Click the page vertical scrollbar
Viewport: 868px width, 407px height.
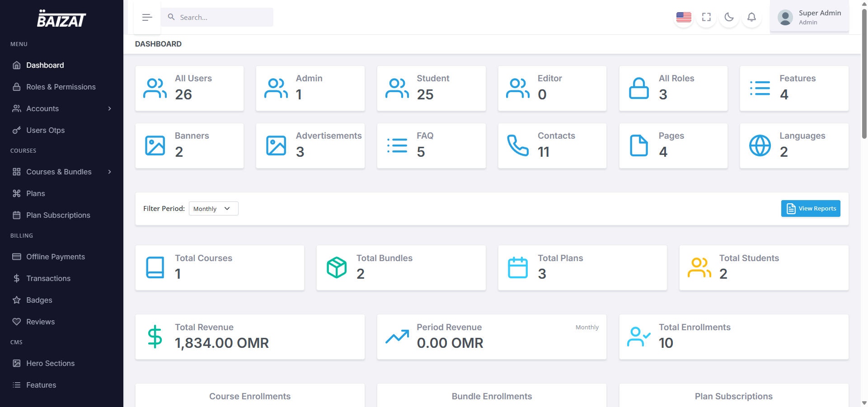click(864, 72)
